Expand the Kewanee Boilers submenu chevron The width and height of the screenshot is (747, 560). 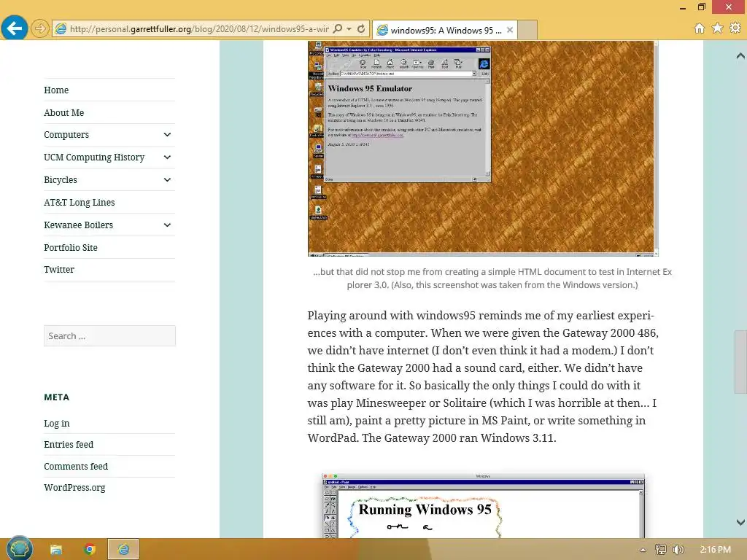tap(167, 225)
